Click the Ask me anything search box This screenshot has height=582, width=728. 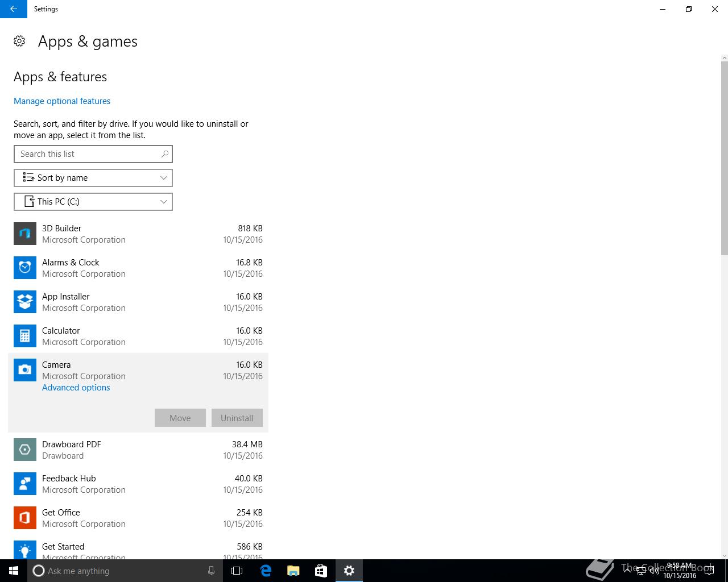(124, 571)
